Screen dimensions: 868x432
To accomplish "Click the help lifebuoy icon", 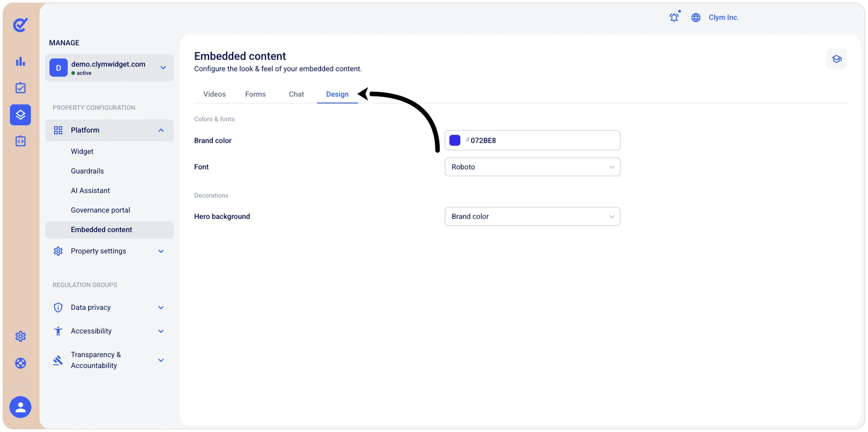I will [20, 363].
